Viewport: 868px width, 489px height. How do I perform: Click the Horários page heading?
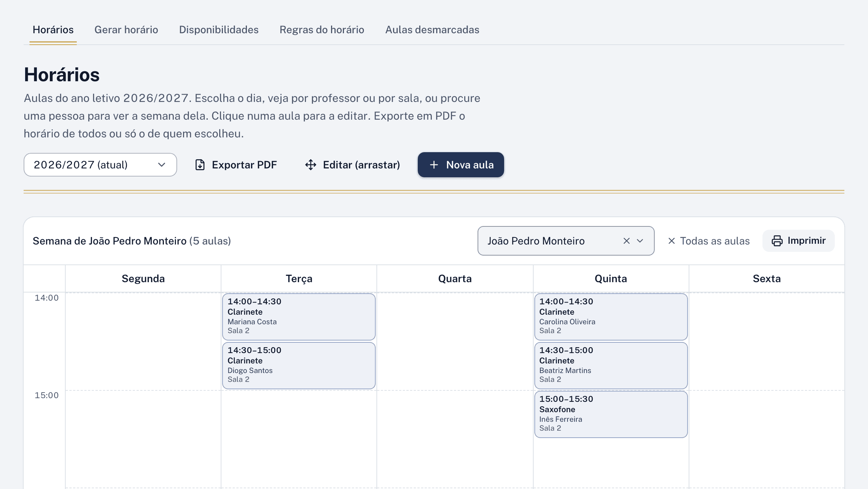(x=62, y=75)
